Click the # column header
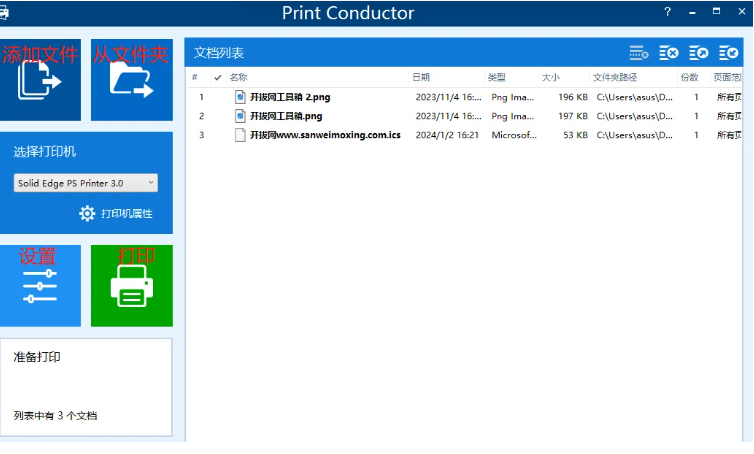Image resolution: width=754 pixels, height=454 pixels. 195,77
